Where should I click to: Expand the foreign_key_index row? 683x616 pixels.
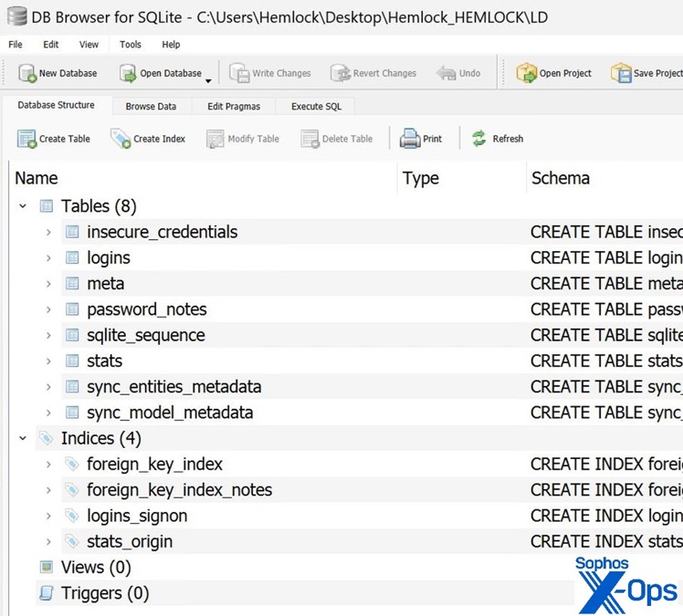(x=48, y=465)
